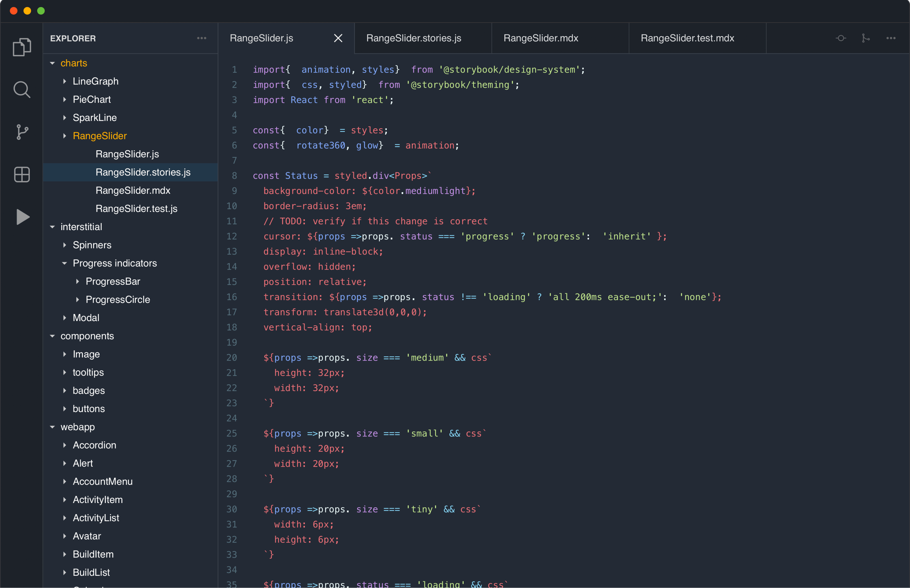This screenshot has height=588, width=910.
Task: Open the Source Control branch icon
Action: [22, 132]
